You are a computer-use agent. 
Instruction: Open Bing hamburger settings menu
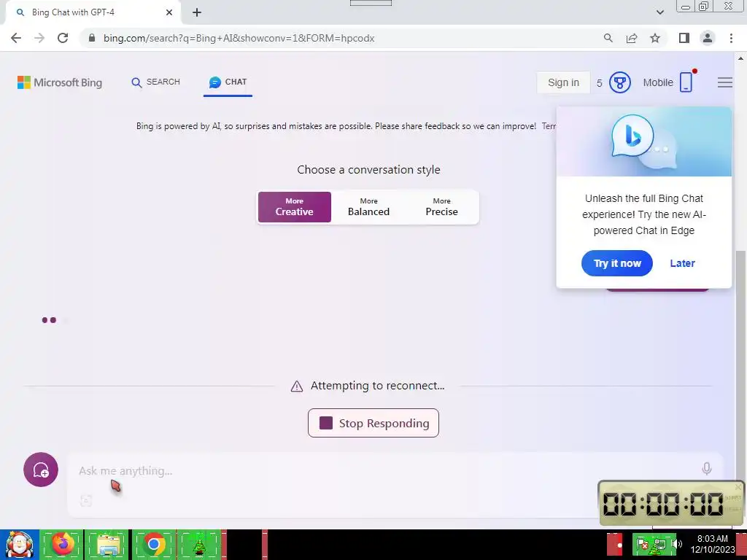pyautogui.click(x=724, y=82)
